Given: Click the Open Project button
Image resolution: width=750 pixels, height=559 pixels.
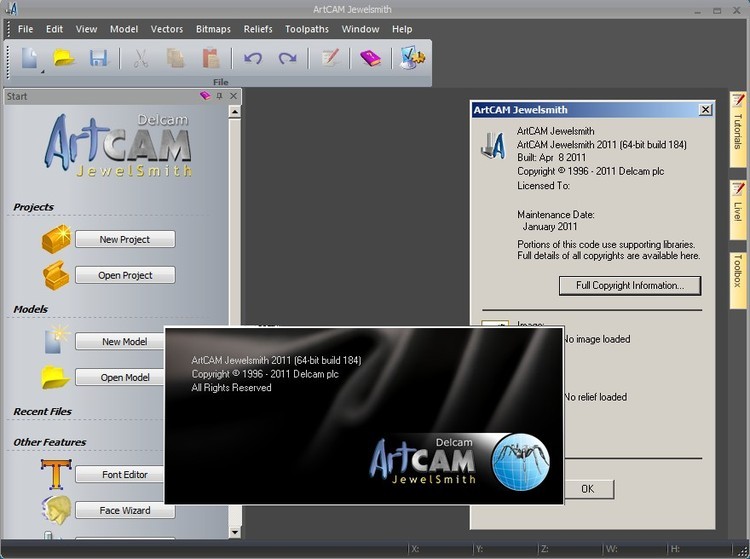Looking at the screenshot, I should [x=125, y=275].
